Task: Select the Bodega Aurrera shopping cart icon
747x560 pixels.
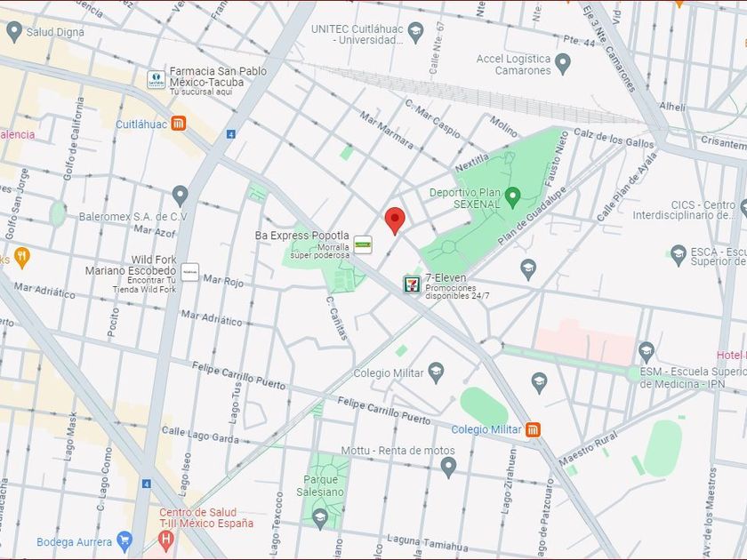Action: (x=124, y=541)
